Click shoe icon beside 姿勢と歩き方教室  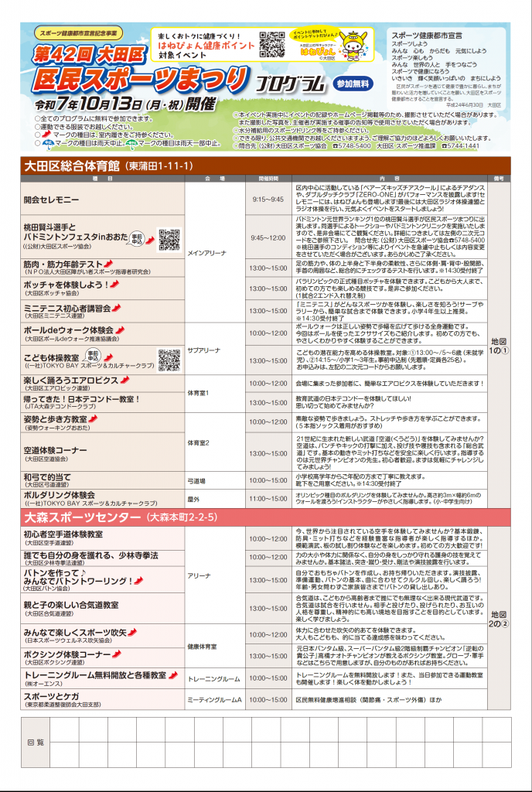tap(93, 419)
